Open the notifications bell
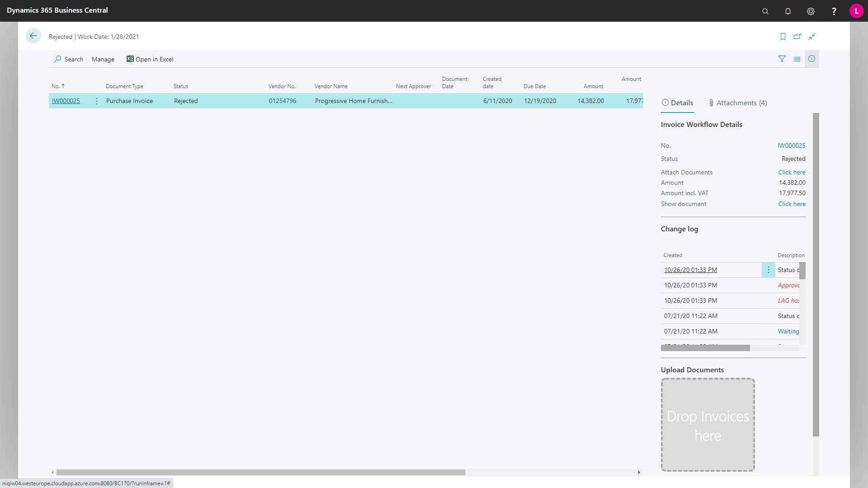This screenshot has height=488, width=868. (788, 11)
